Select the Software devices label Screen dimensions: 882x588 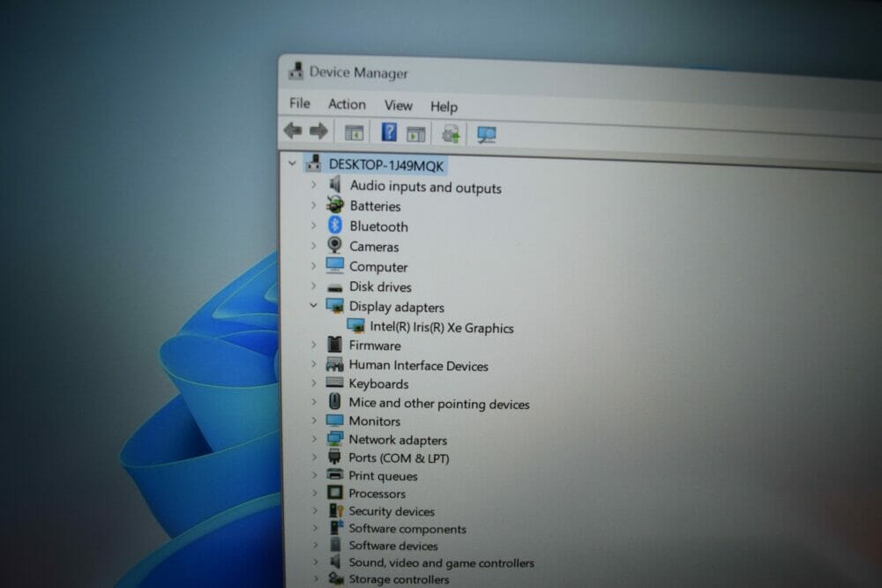click(393, 546)
